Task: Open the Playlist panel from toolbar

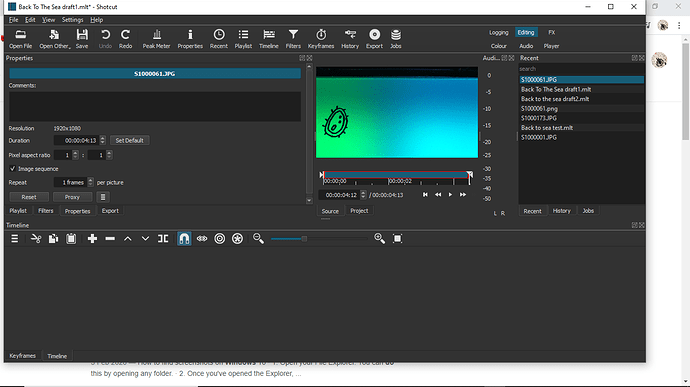Action: point(243,38)
